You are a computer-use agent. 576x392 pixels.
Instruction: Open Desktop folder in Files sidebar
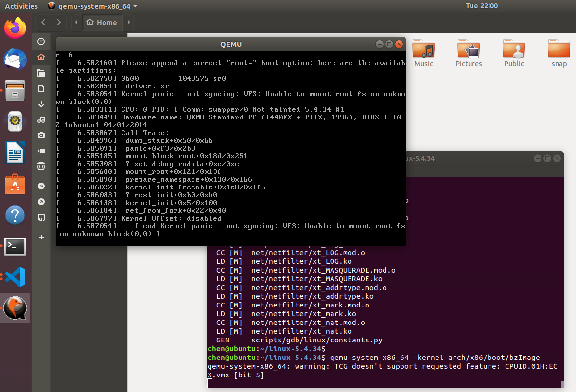pos(41,73)
